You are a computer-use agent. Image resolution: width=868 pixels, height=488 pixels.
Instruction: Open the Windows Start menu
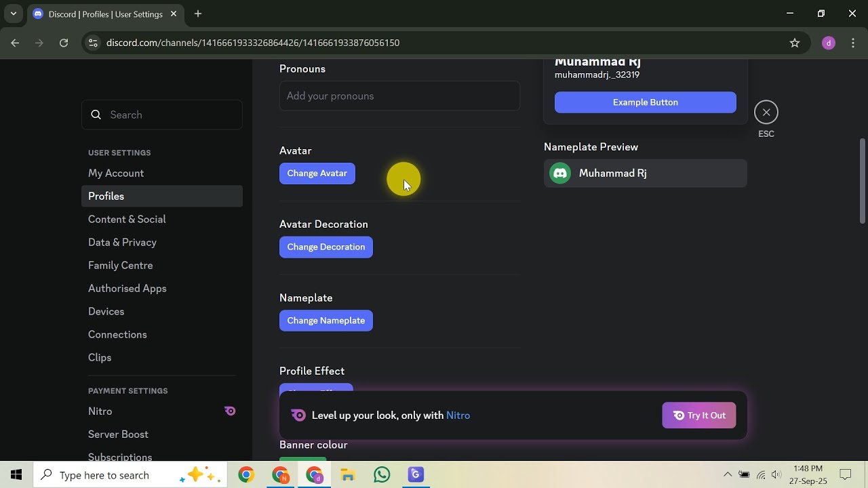pos(16,475)
